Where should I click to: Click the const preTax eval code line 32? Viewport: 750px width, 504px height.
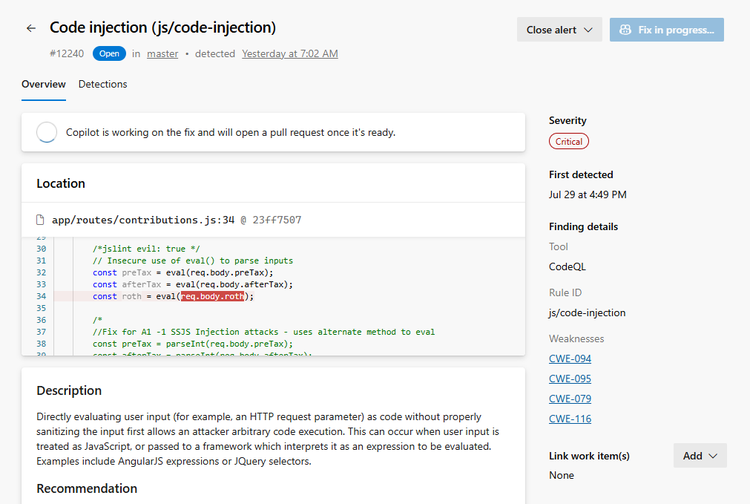tap(183, 273)
